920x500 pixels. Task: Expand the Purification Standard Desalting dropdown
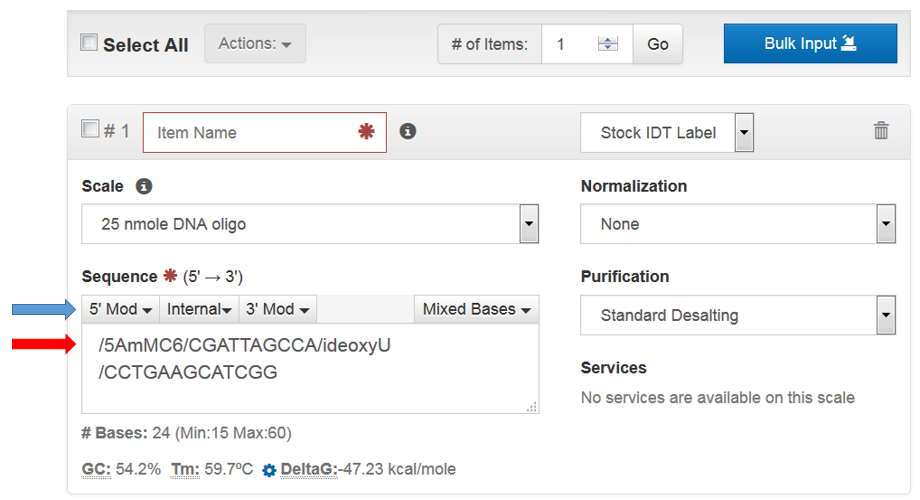[885, 315]
